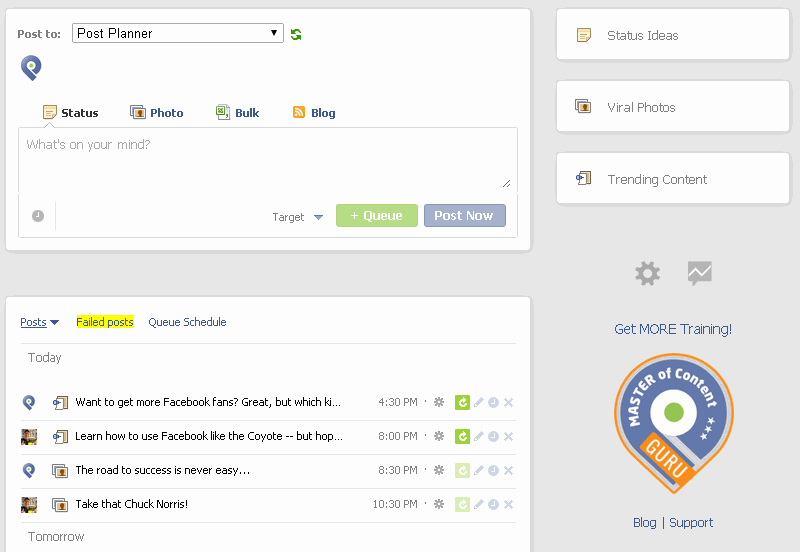800x552 pixels.
Task: Delete the 4:30 PM post with X icon
Action: [x=508, y=402]
